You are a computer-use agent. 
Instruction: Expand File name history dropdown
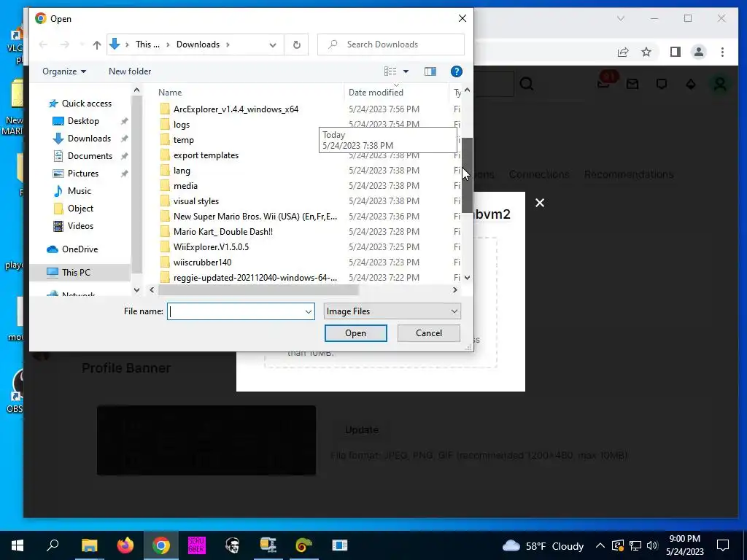[x=309, y=311]
